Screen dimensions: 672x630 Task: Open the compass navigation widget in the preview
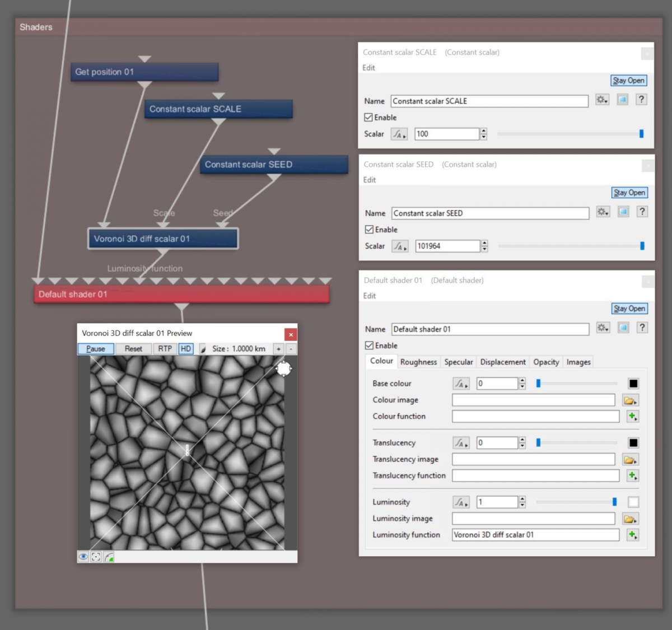[284, 368]
